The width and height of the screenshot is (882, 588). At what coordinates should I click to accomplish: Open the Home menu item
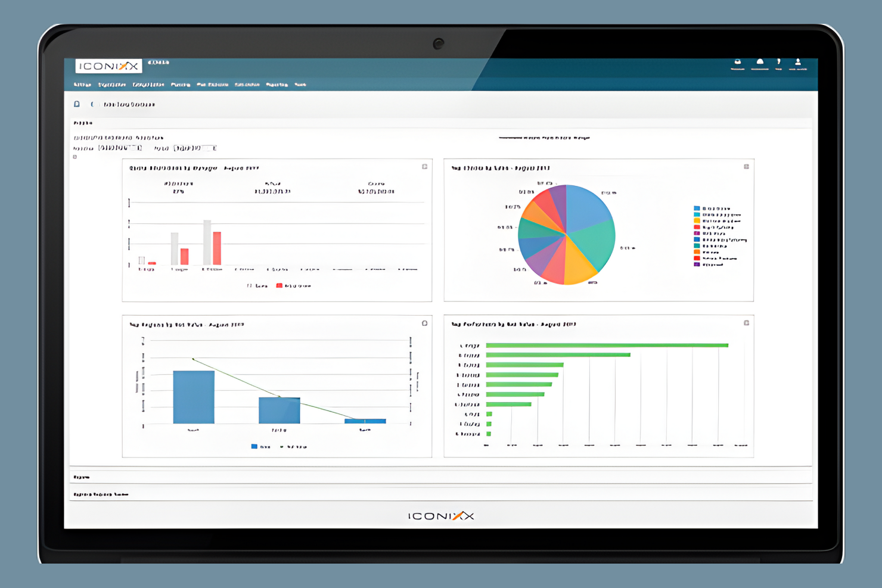(x=82, y=85)
